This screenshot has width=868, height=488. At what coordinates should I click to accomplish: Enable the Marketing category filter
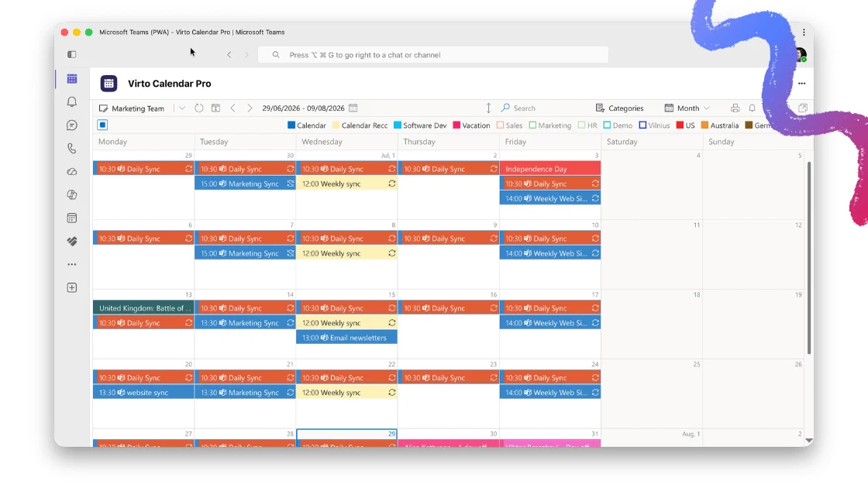[550, 125]
